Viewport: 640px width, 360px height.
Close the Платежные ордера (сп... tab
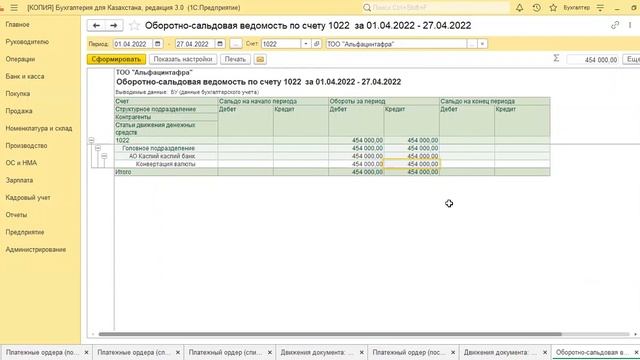(178, 352)
